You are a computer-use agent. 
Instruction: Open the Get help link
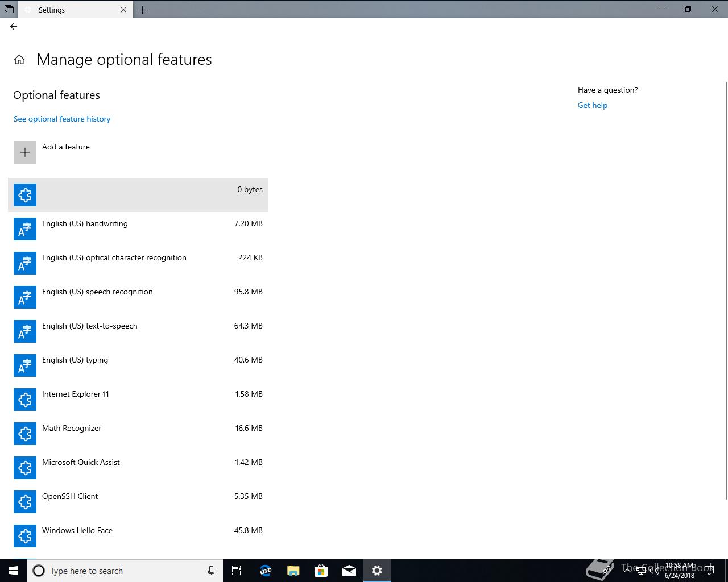pos(593,105)
